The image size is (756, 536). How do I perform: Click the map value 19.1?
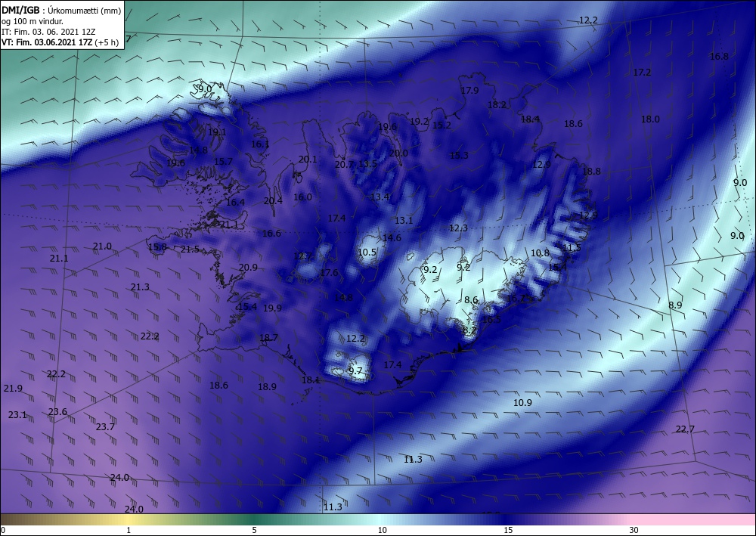coord(217,132)
